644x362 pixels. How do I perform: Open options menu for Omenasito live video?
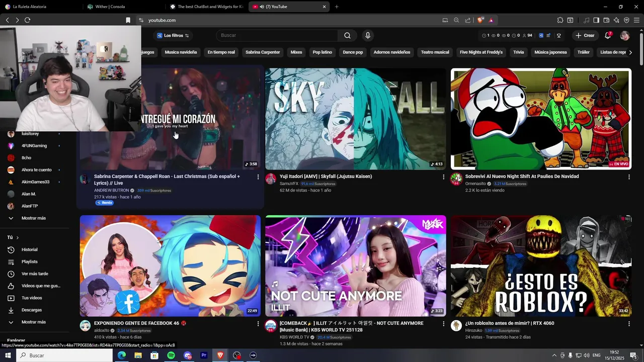click(629, 177)
